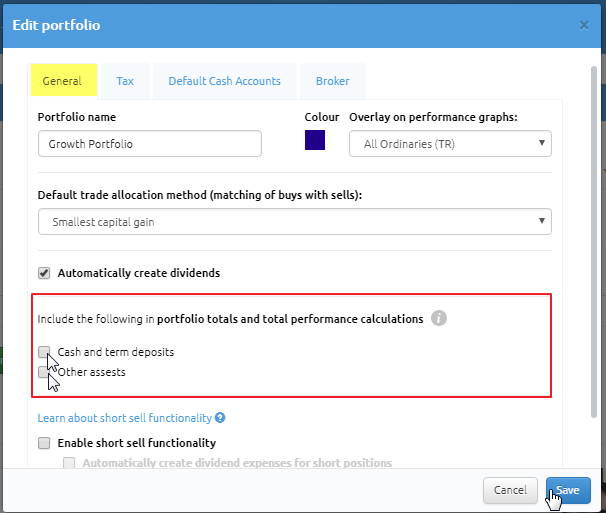
Task: Open the All Ordinaries (TR) overlay dropdown
Action: coord(450,143)
